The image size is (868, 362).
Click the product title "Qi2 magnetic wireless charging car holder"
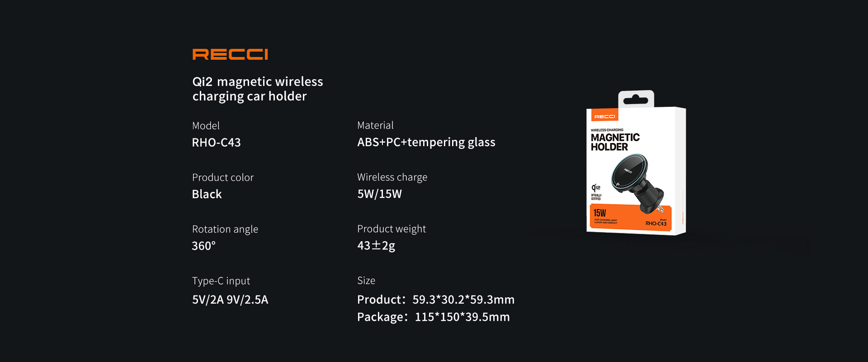pyautogui.click(x=258, y=89)
